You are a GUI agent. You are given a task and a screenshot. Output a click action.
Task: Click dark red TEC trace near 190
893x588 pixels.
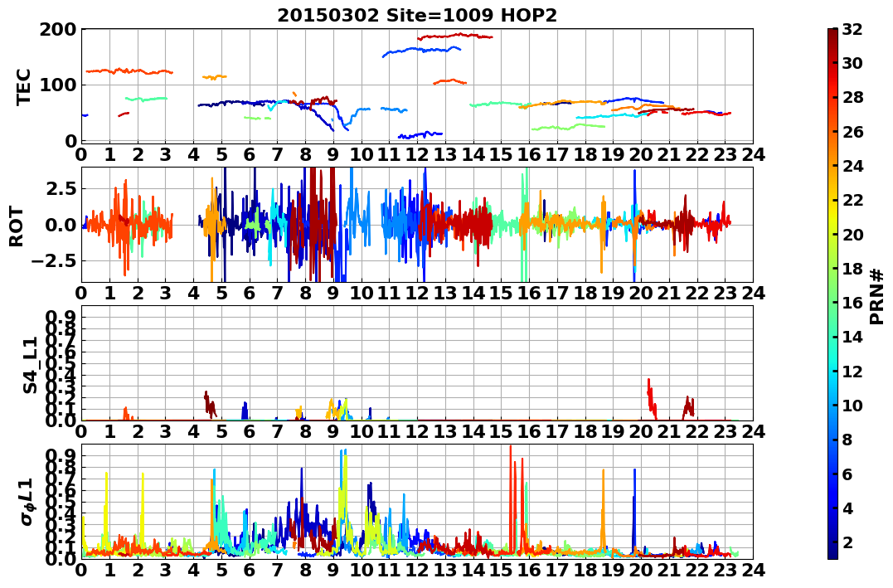pos(455,36)
